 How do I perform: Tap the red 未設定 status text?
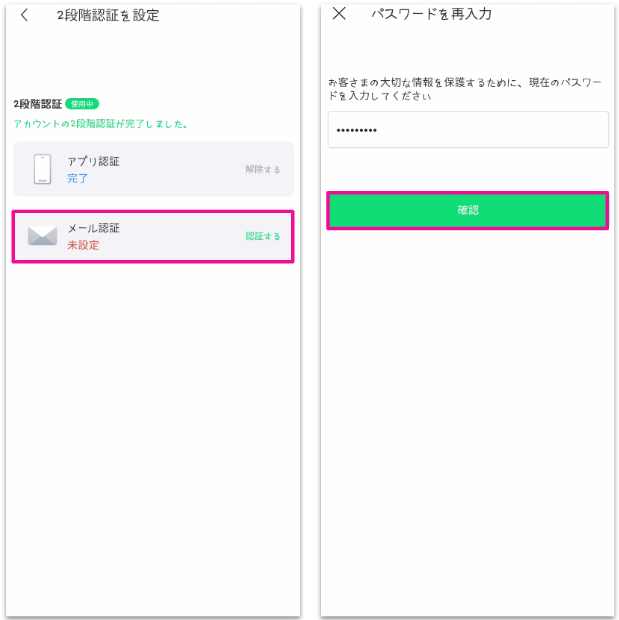83,245
